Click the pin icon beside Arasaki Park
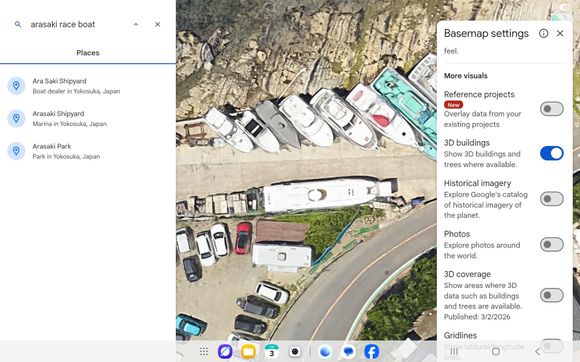The height and width of the screenshot is (362, 580). (16, 151)
